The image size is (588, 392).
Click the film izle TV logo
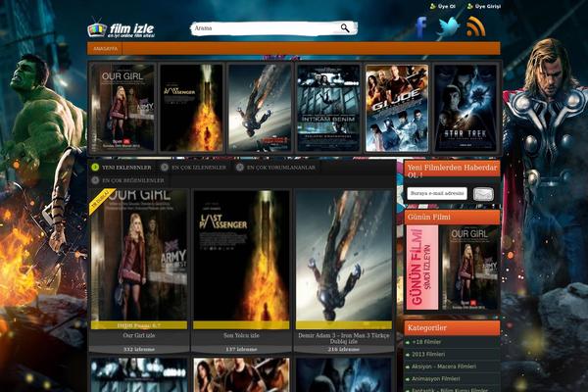pyautogui.click(x=121, y=27)
